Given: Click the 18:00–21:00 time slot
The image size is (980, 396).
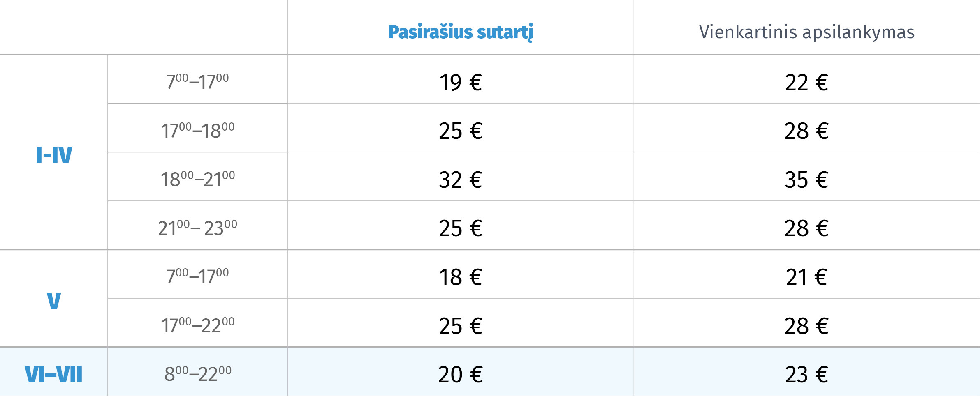Looking at the screenshot, I should tap(198, 179).
